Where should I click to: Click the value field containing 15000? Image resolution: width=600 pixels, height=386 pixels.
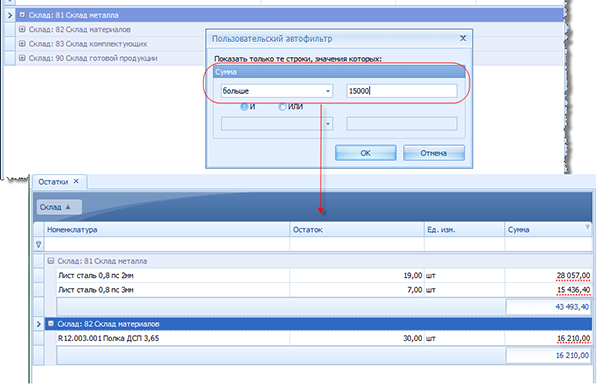tap(402, 91)
